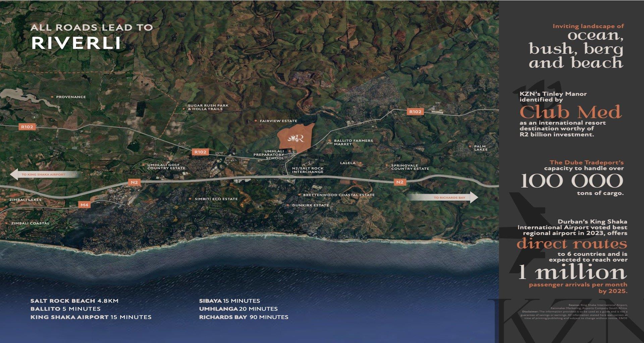Click the Sugar Rush Park & Holla Trails label
The height and width of the screenshot is (343, 644).
coord(208,107)
